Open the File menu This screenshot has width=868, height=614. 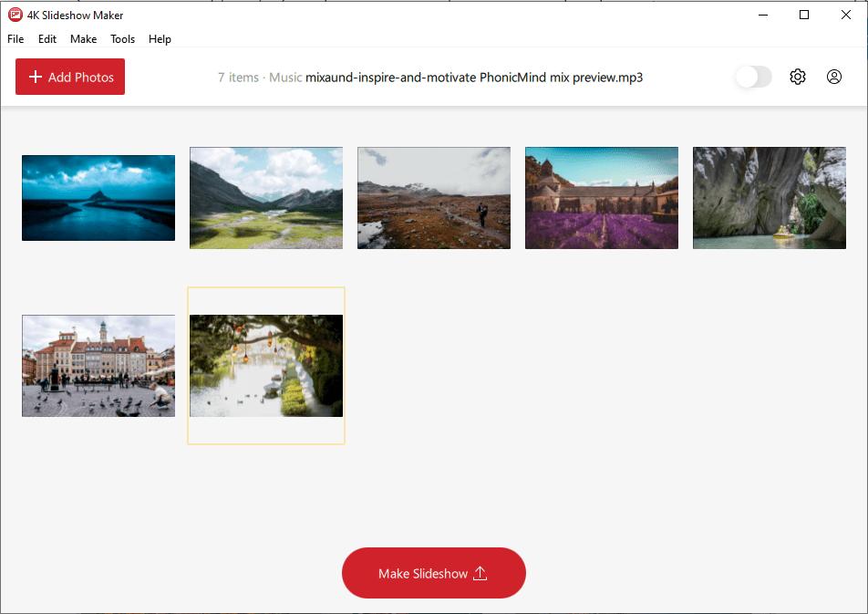click(x=15, y=39)
